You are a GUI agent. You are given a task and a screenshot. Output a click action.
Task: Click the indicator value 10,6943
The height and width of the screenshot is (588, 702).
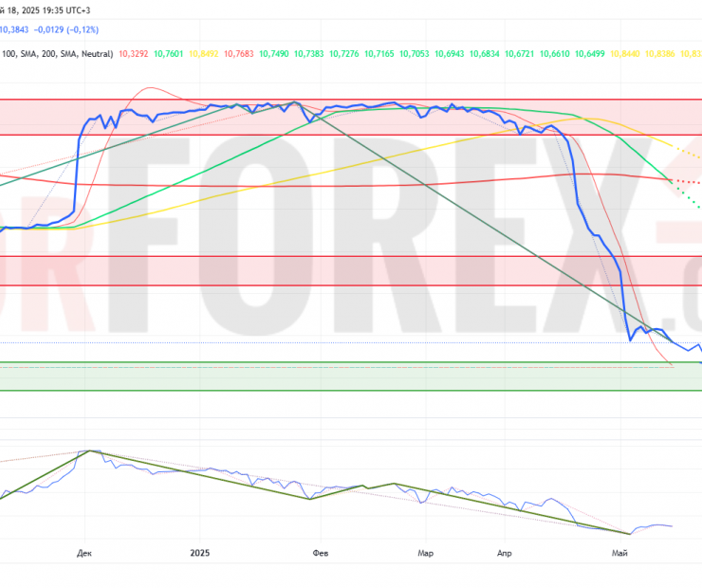click(x=449, y=54)
